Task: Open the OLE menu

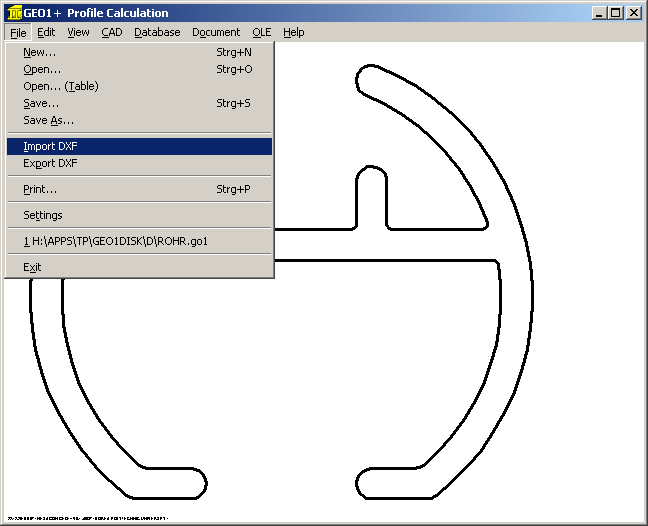Action: point(262,32)
